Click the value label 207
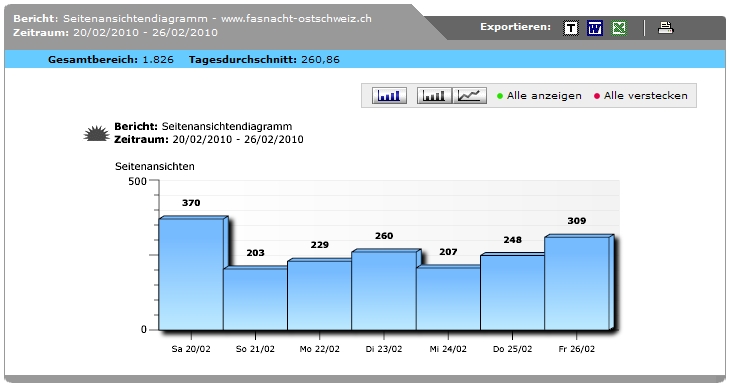Screen dimensions: 730x387 [x=448, y=251]
